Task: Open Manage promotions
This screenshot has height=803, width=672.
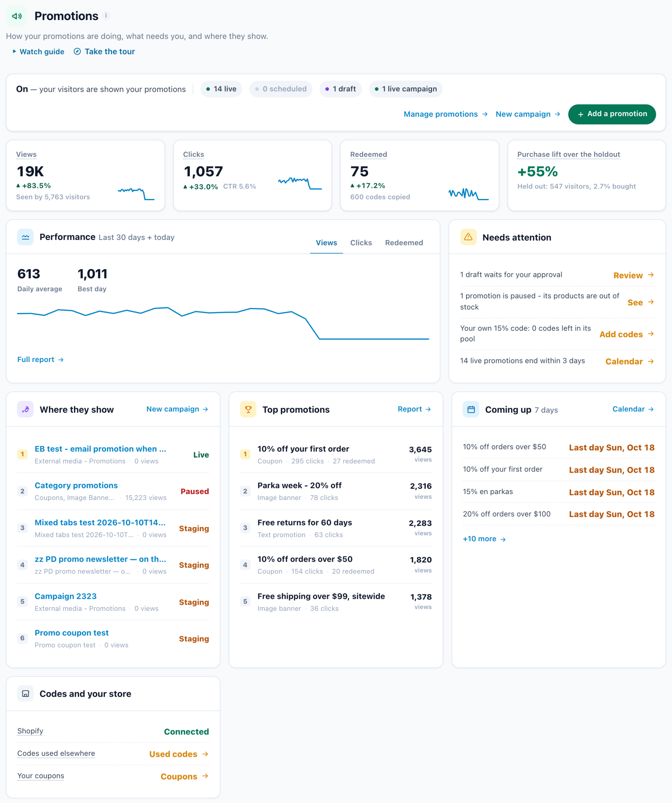Action: click(446, 114)
